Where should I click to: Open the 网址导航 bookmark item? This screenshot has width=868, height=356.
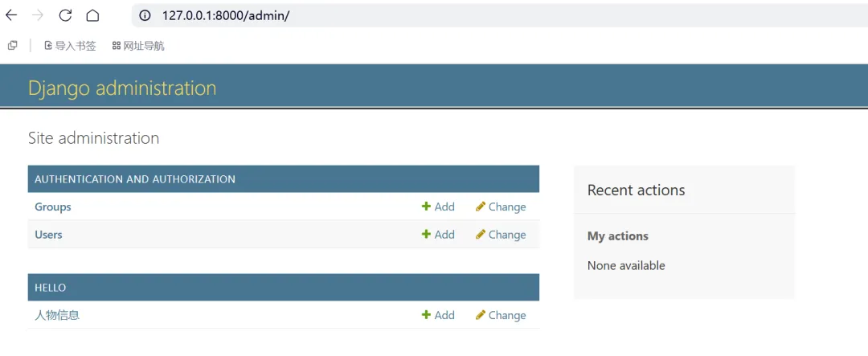coord(138,46)
